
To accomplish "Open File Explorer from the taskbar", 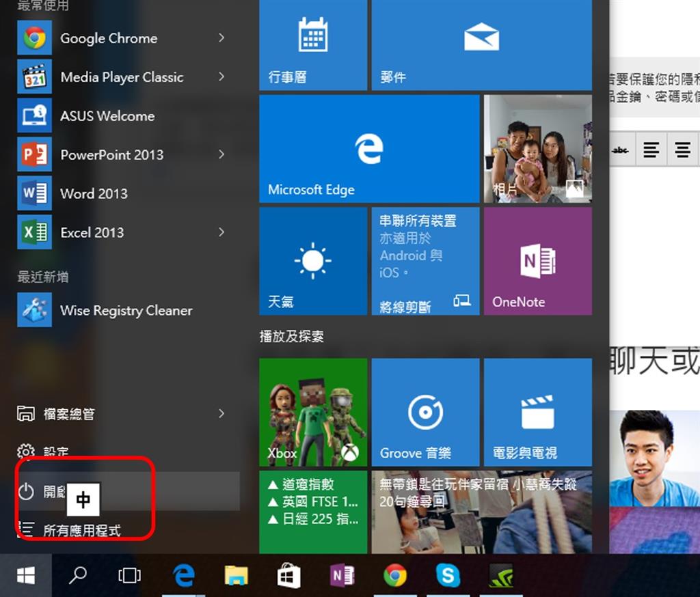I will tap(236, 576).
